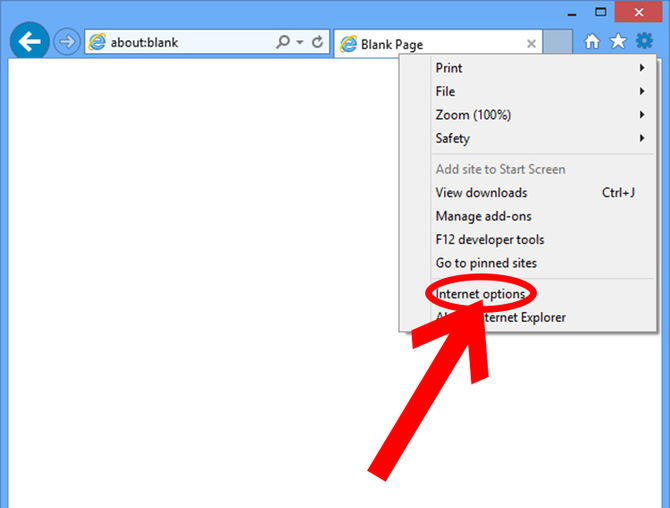The height and width of the screenshot is (508, 670).
Task: Open the address bar dropdown arrow
Action: coord(300,42)
